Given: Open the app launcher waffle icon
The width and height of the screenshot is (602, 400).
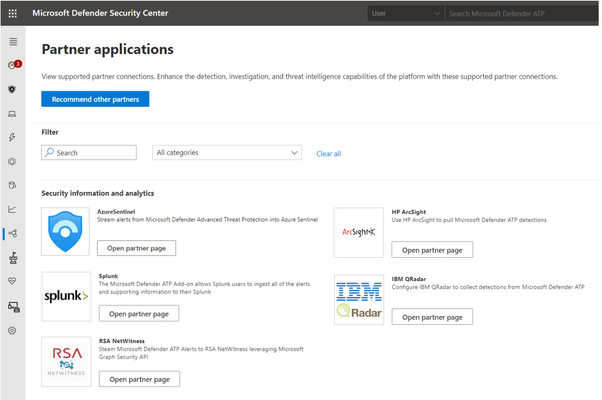Looking at the screenshot, I should tap(13, 13).
